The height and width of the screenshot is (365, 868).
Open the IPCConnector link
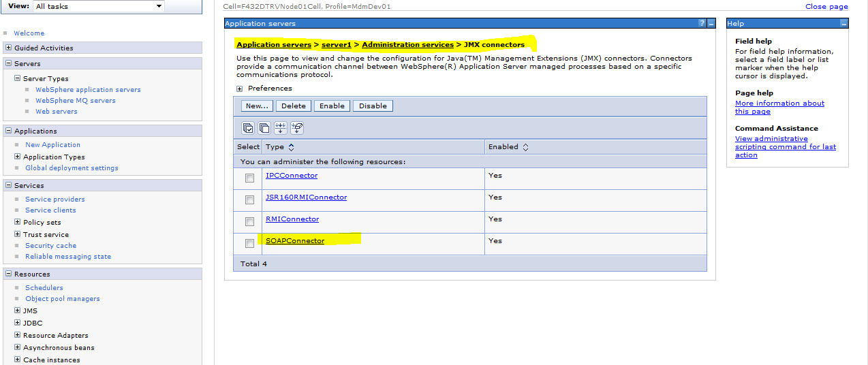click(292, 175)
